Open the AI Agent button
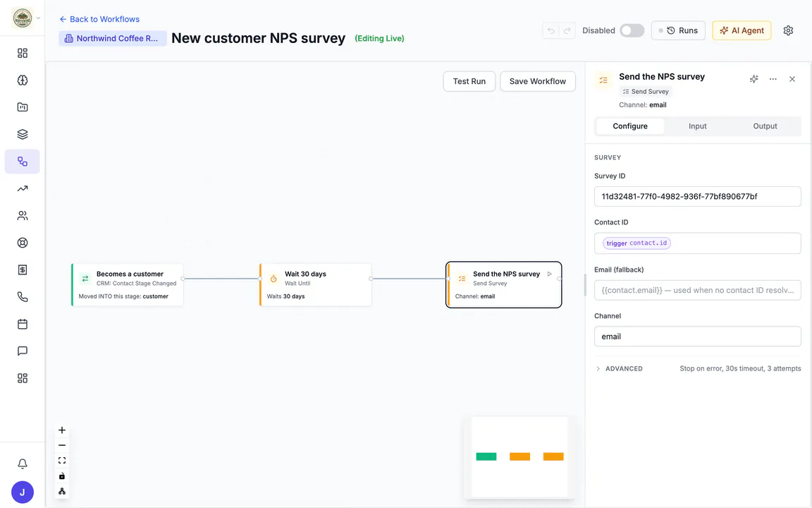Screen dimensions: 812x508 742,30
